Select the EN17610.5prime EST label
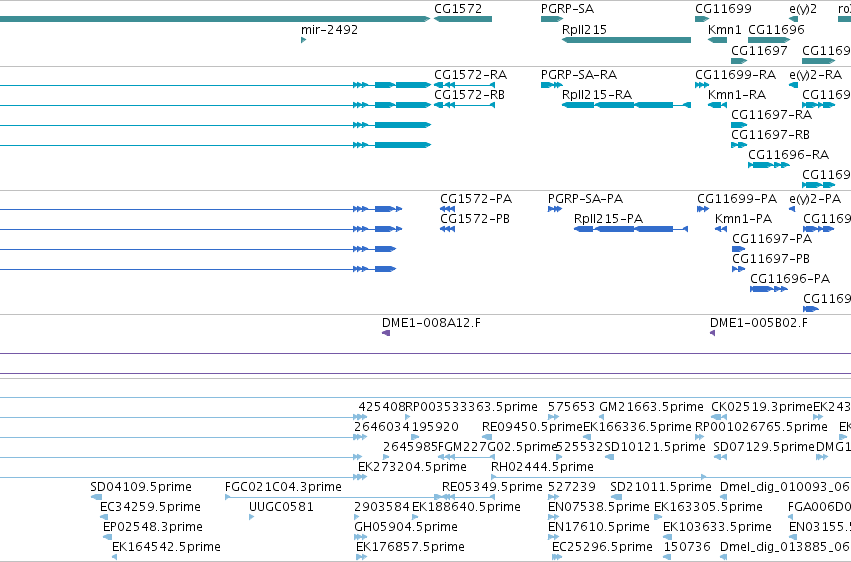 click(x=599, y=527)
